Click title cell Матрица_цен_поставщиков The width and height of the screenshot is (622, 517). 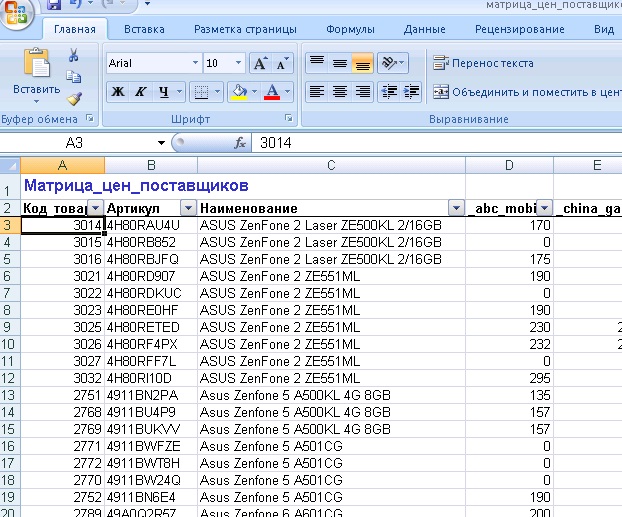click(136, 185)
